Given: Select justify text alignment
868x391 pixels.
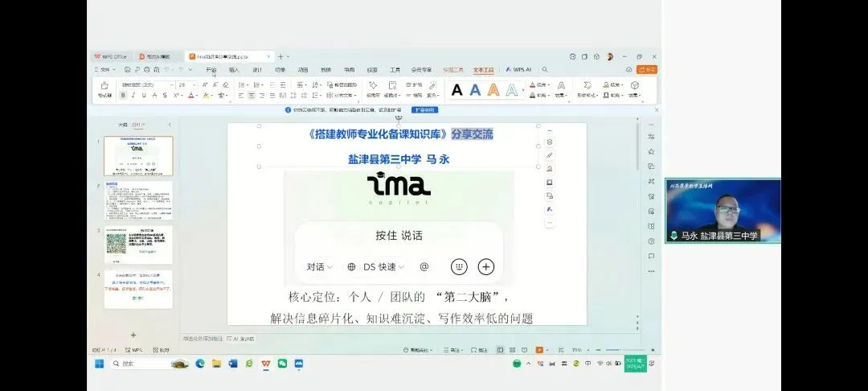Looking at the screenshot, I should click(x=272, y=95).
